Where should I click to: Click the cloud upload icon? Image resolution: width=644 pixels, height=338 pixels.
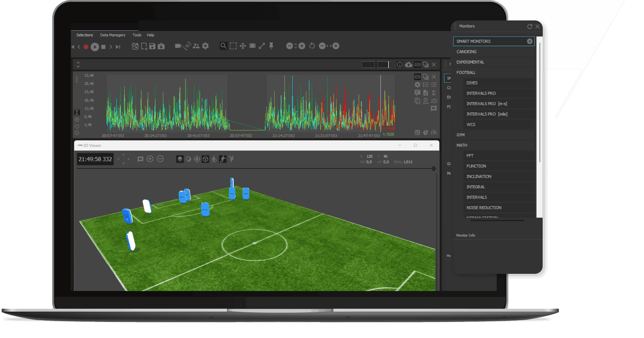[x=409, y=65]
